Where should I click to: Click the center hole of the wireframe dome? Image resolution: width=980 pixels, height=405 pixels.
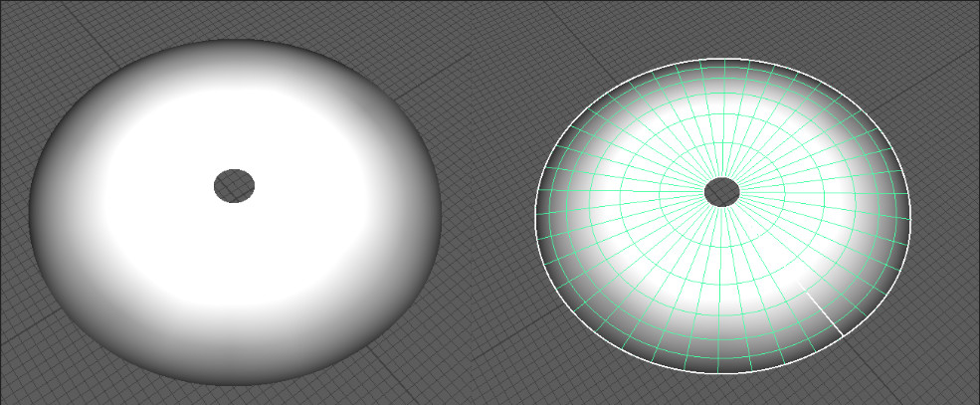pos(722,192)
